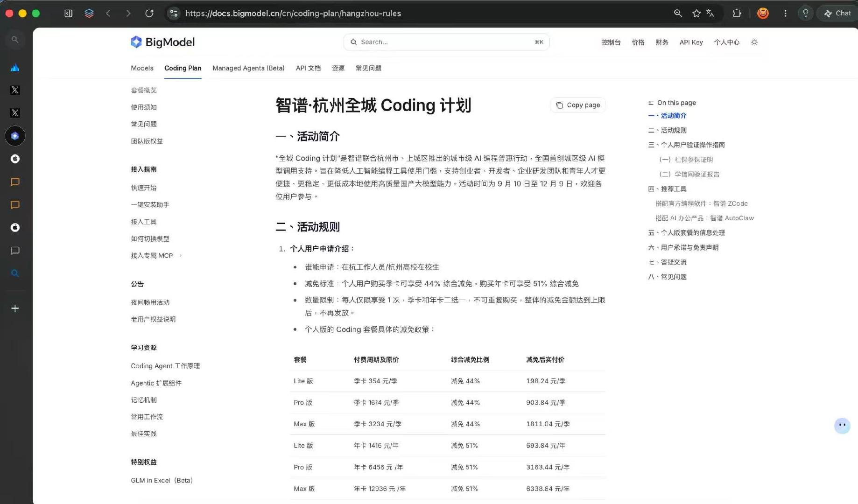Switch to the blue magnifier tab

point(15,273)
